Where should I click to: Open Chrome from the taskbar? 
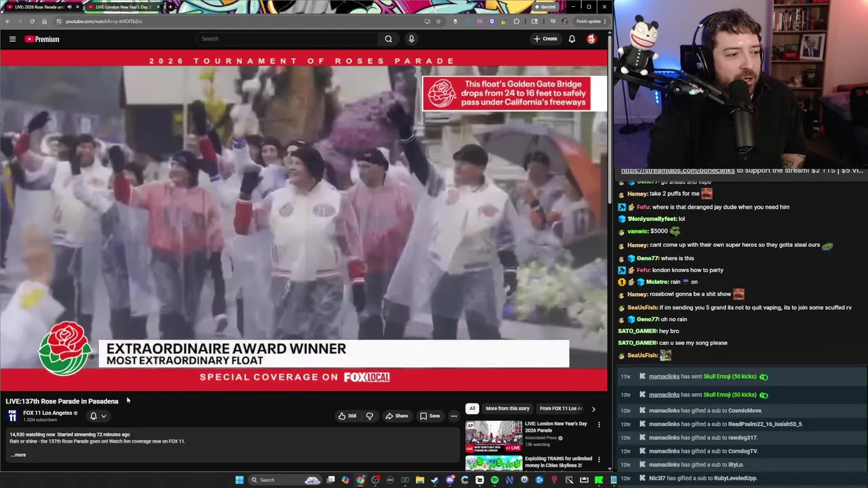pyautogui.click(x=360, y=480)
